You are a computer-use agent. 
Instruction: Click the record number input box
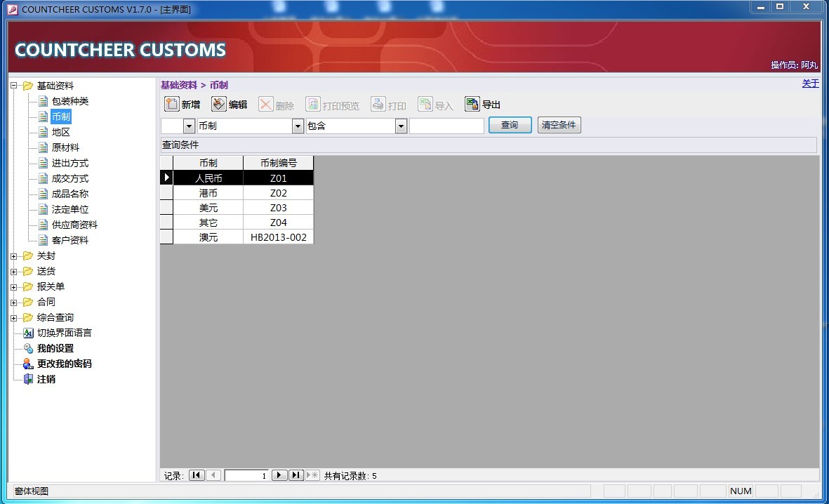[x=246, y=475]
